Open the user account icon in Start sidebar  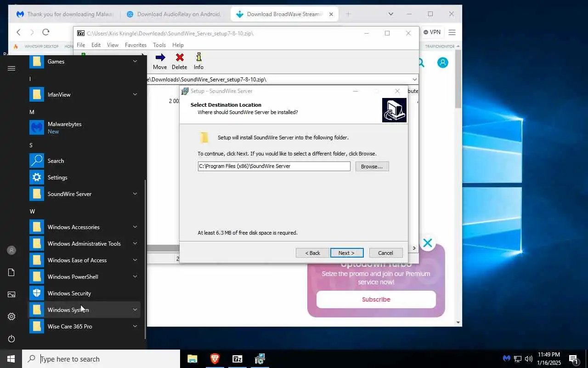point(11,250)
